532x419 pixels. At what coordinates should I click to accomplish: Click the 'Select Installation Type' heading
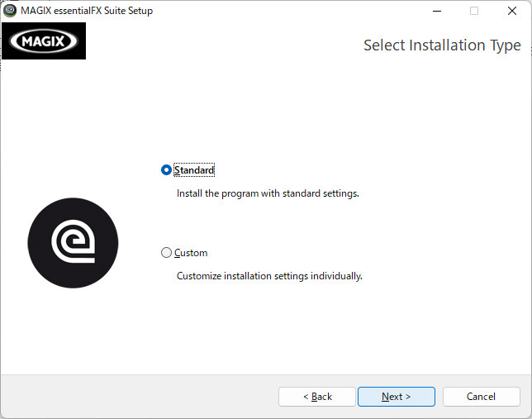[442, 45]
